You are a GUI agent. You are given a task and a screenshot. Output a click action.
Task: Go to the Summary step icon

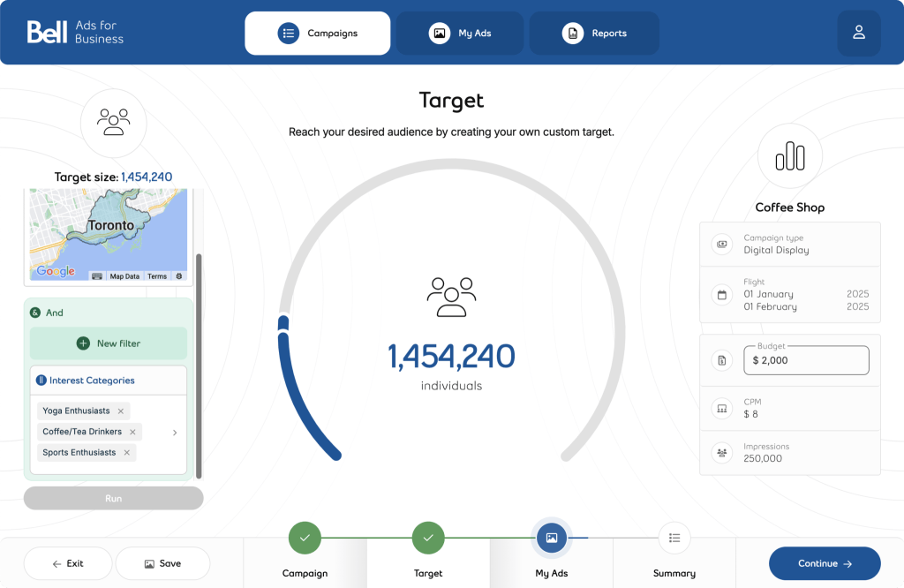coord(674,538)
